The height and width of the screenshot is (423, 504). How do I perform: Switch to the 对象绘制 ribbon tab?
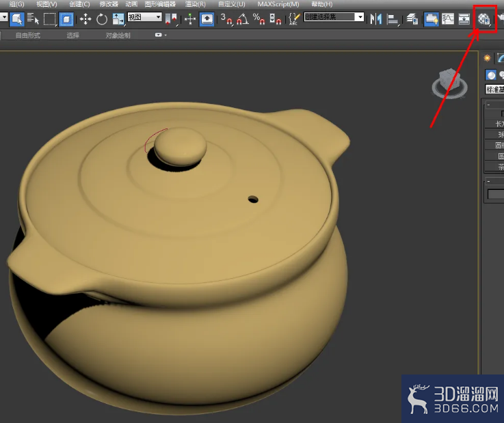[x=118, y=36]
